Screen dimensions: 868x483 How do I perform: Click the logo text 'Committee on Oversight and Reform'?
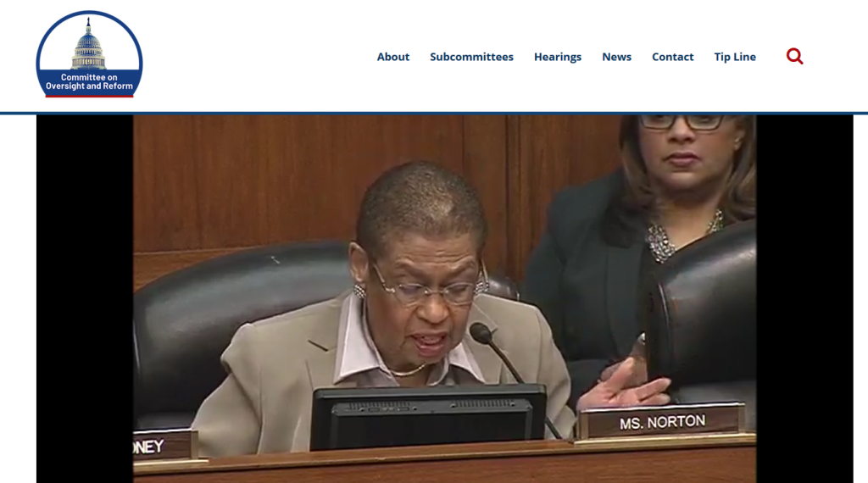pyautogui.click(x=89, y=82)
